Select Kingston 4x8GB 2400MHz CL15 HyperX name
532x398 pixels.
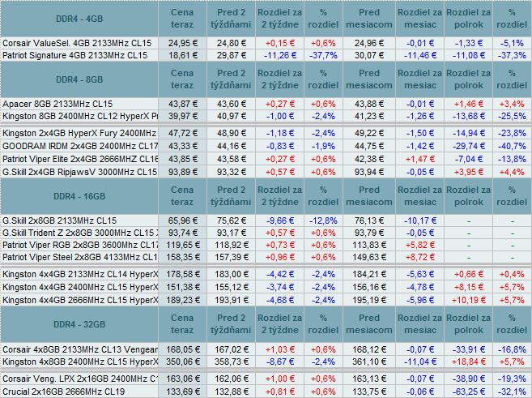point(80,362)
